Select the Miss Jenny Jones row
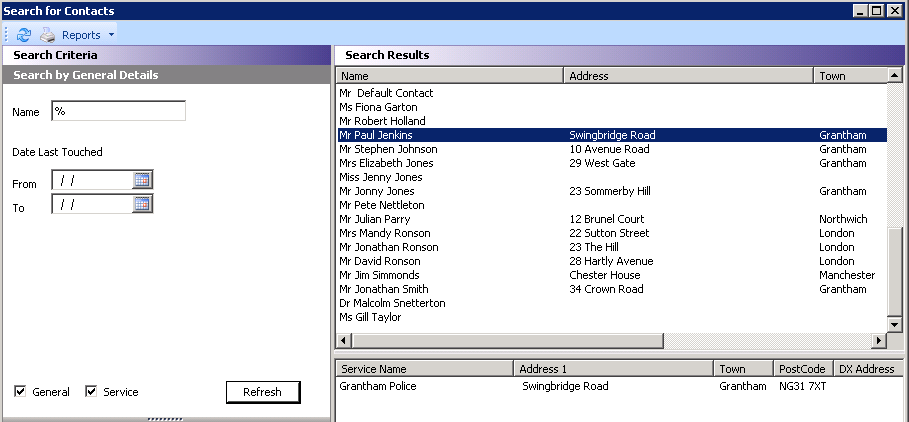909x422 pixels. (x=612, y=177)
